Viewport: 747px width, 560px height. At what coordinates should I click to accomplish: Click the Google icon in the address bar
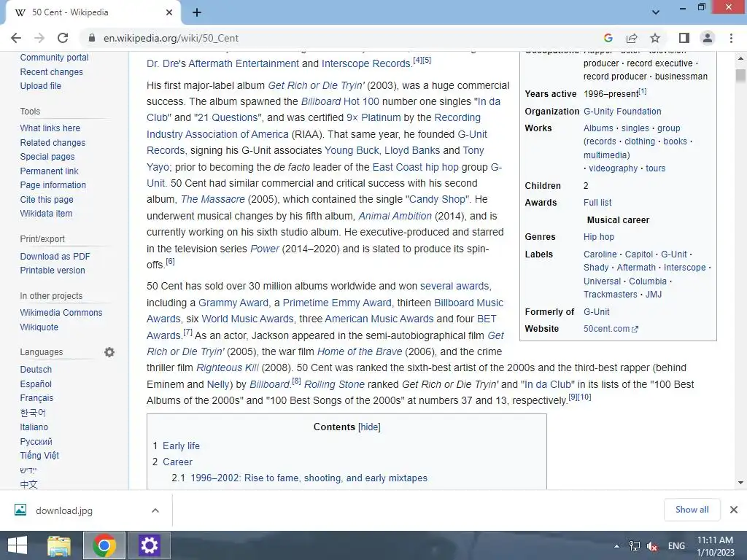point(608,38)
